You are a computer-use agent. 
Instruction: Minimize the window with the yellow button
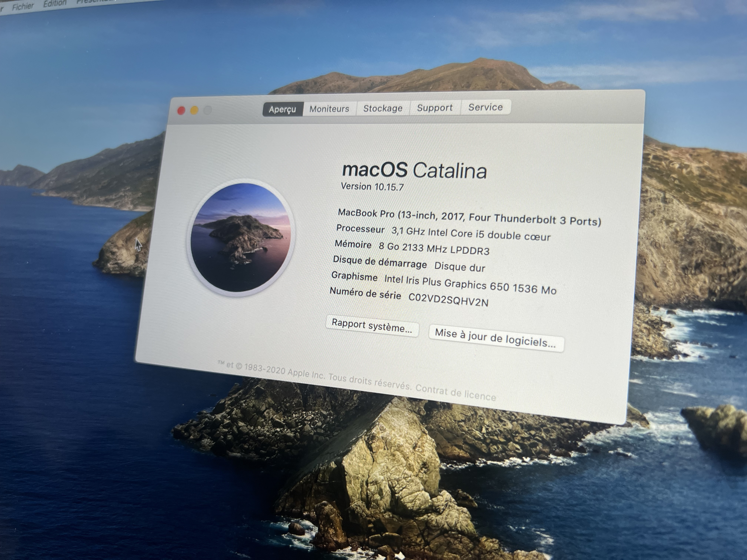[x=194, y=110]
